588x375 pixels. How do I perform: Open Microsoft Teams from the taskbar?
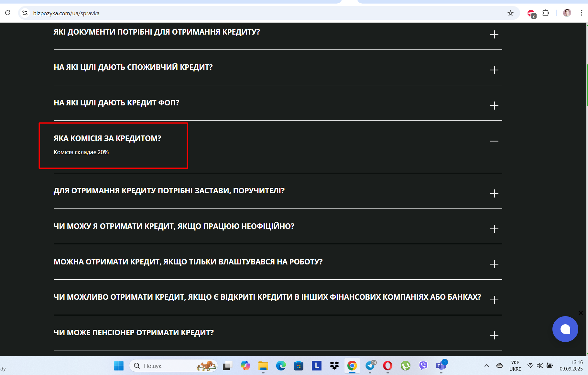(x=441, y=365)
